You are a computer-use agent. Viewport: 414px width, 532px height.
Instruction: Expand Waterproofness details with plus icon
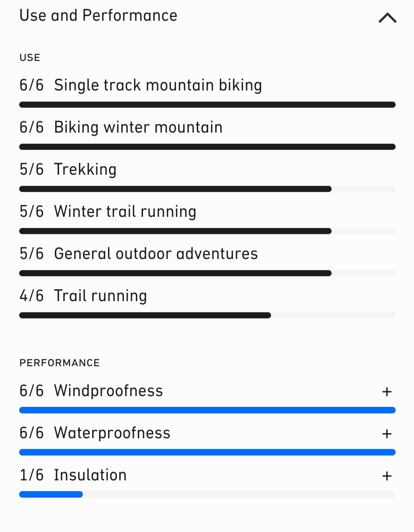tap(387, 434)
